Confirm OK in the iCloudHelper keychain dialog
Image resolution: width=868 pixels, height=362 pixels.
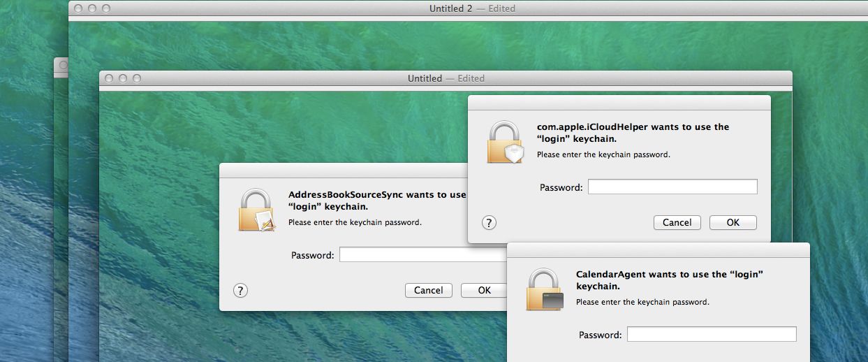coord(733,223)
